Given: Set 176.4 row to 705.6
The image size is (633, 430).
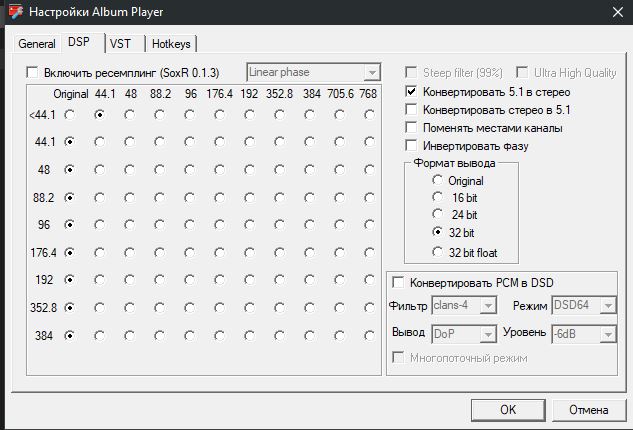Looking at the screenshot, I should coord(340,253).
